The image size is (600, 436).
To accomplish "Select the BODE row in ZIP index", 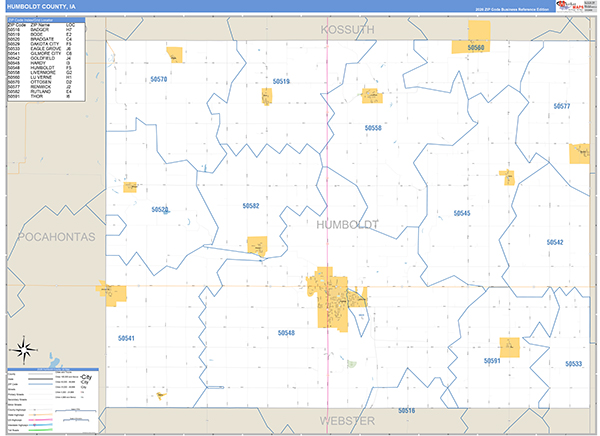I will pyautogui.click(x=41, y=34).
